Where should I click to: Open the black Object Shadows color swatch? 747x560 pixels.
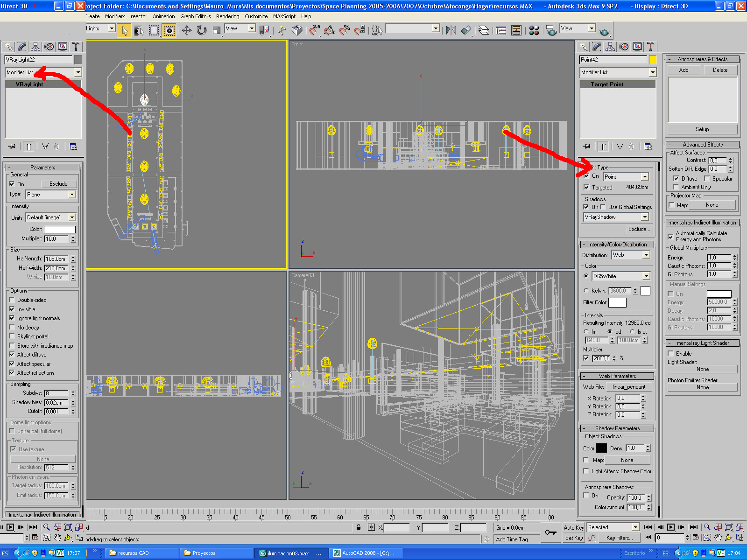click(x=602, y=448)
